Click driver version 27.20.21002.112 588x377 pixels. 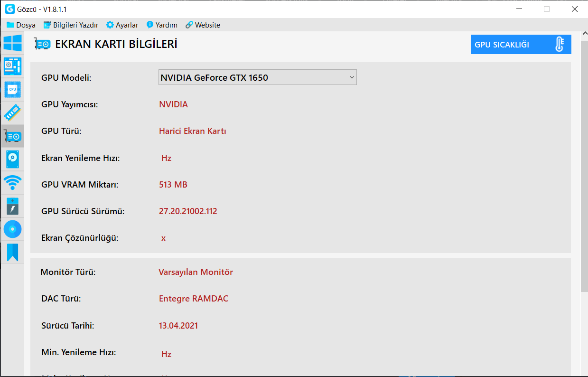[x=188, y=211]
